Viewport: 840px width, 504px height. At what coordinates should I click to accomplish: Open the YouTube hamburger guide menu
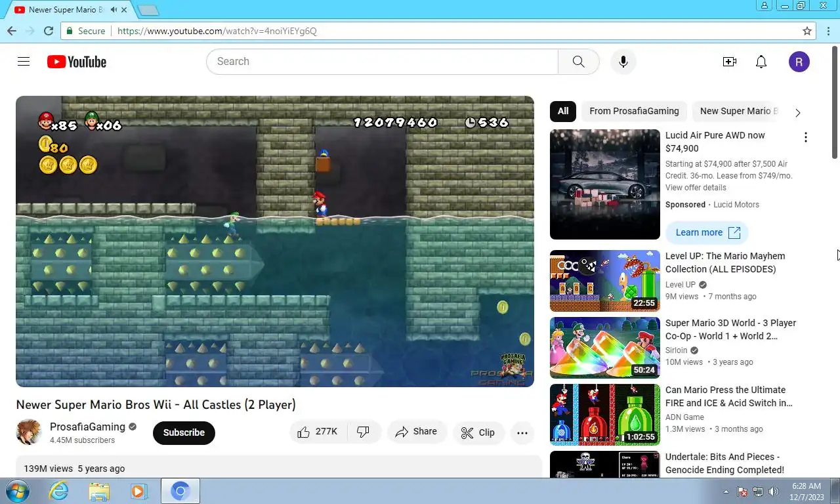pos(24,62)
